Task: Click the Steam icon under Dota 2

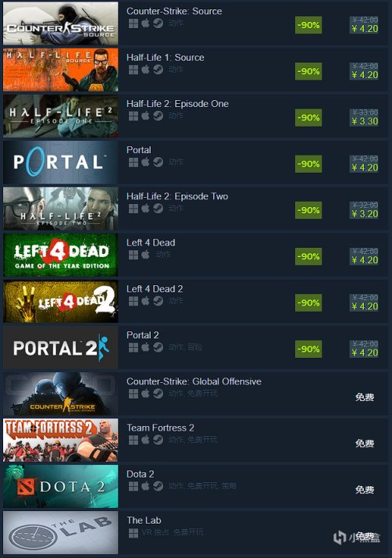Action: point(159,486)
